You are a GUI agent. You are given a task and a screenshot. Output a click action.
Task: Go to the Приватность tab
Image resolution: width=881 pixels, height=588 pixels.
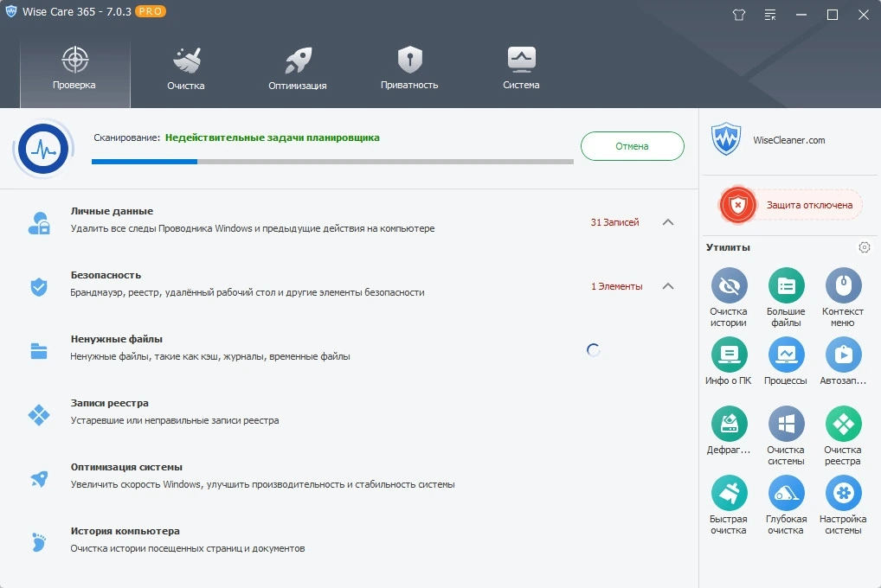[x=409, y=70]
